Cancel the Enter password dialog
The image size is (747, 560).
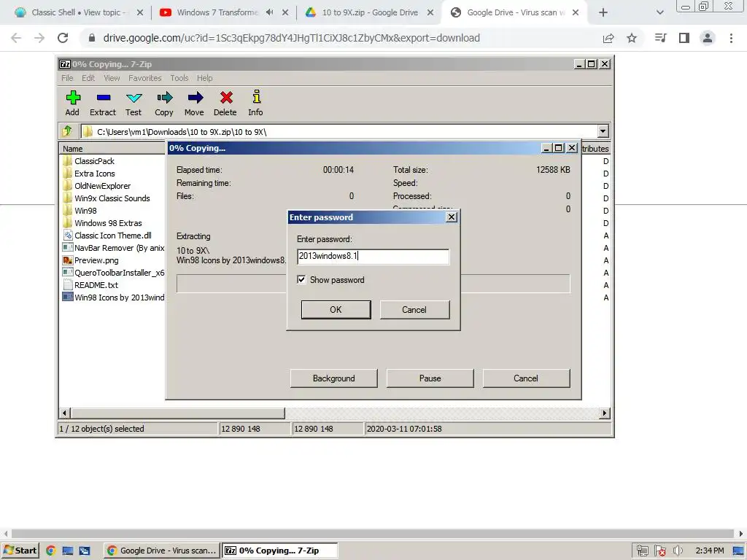tap(414, 309)
